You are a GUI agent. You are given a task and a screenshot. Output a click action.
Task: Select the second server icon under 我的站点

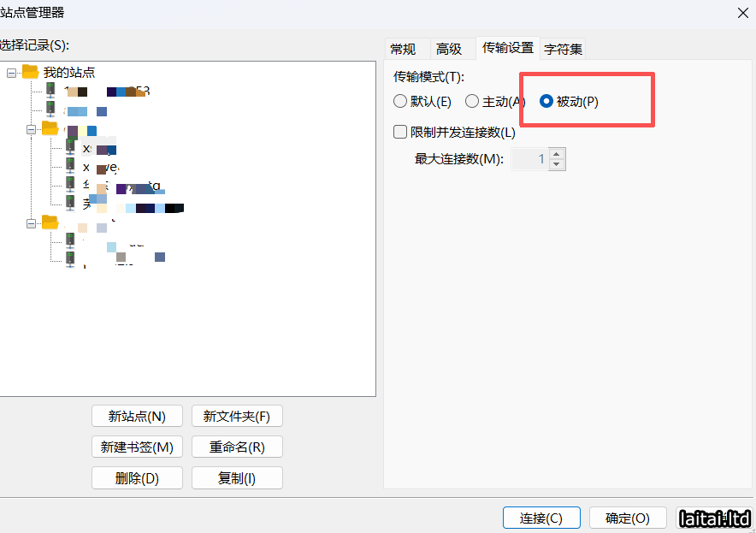(51, 110)
